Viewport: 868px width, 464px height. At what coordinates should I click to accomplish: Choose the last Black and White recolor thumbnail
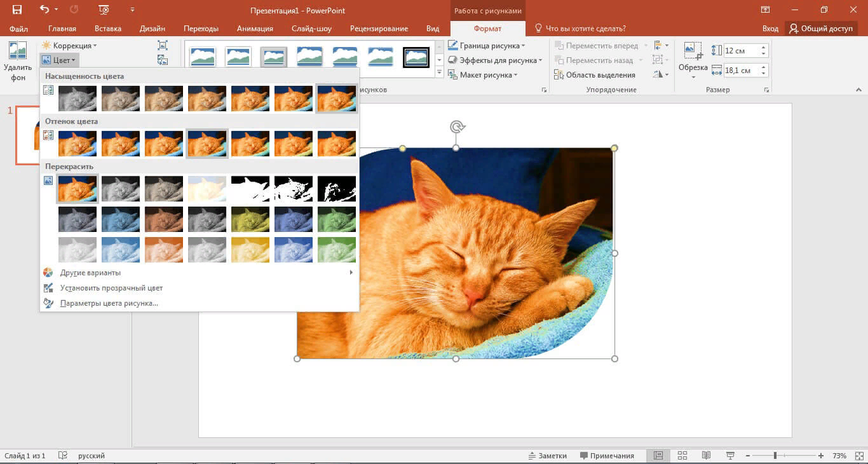(337, 189)
